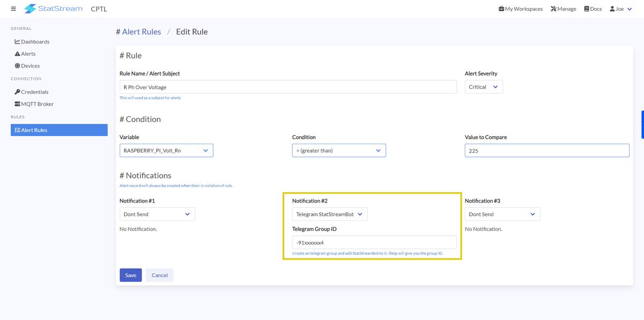Click the MQTT Broker server icon
Image resolution: width=644 pixels, height=320 pixels.
tap(17, 104)
